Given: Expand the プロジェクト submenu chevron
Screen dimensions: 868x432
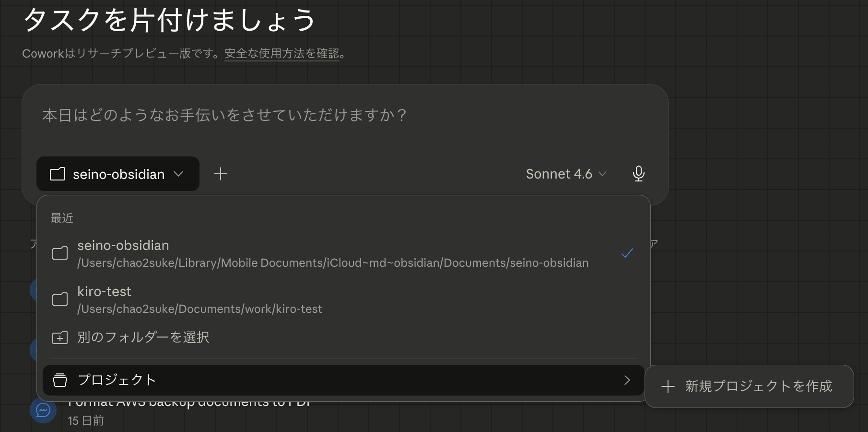Looking at the screenshot, I should click(627, 380).
